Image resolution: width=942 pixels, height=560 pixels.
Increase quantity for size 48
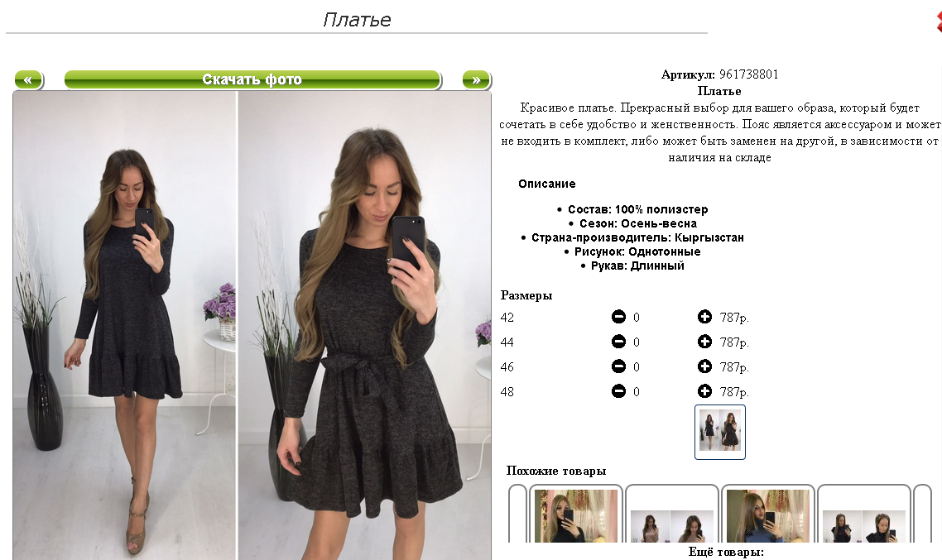[x=704, y=391]
